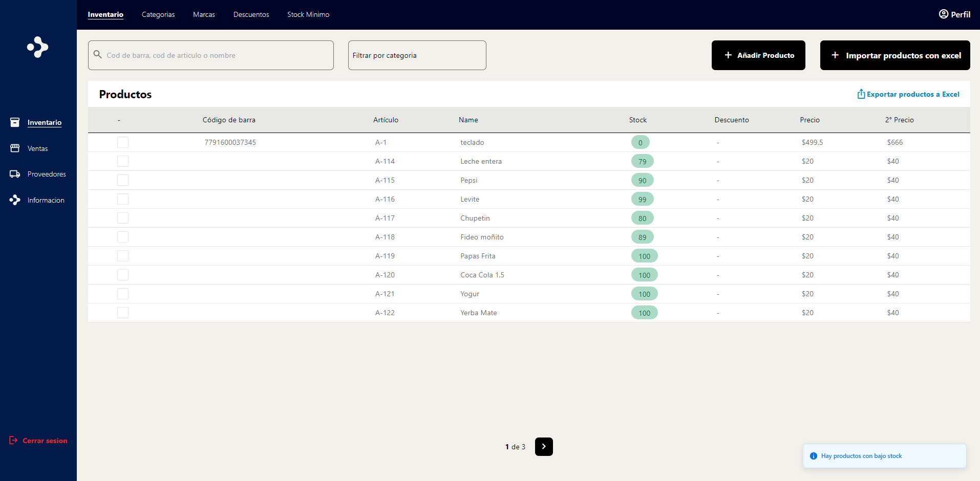Switch to the Inventario top tab
This screenshot has height=481, width=980.
coord(105,14)
